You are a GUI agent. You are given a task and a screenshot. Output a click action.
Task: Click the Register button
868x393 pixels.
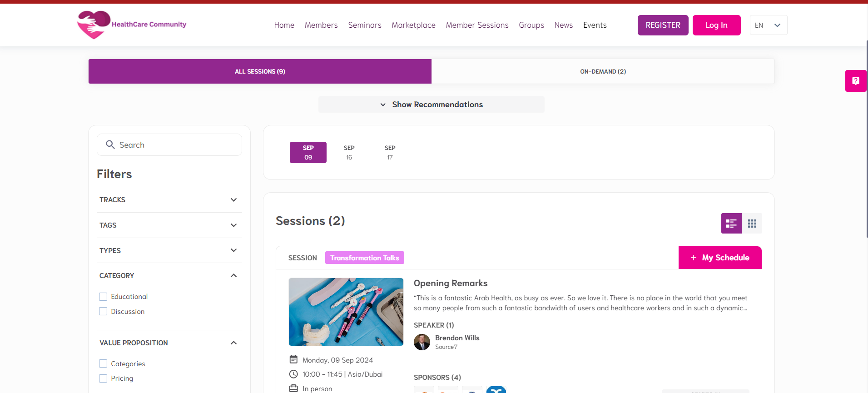(x=663, y=25)
